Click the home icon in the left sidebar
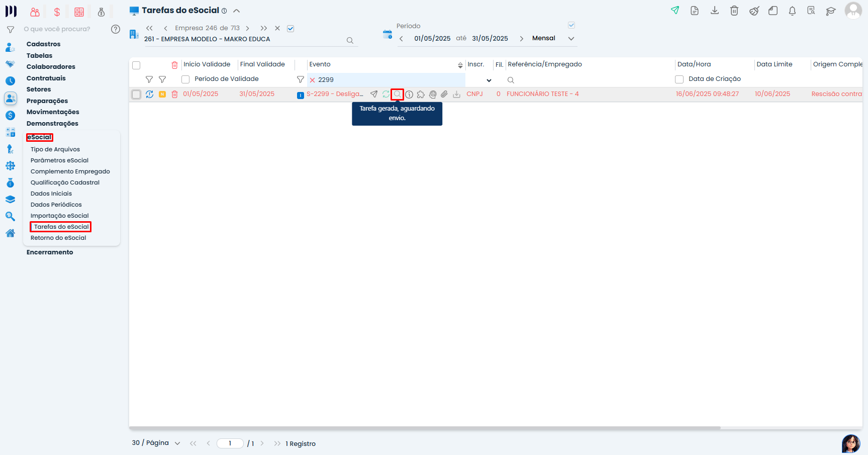The width and height of the screenshot is (868, 455). click(10, 233)
